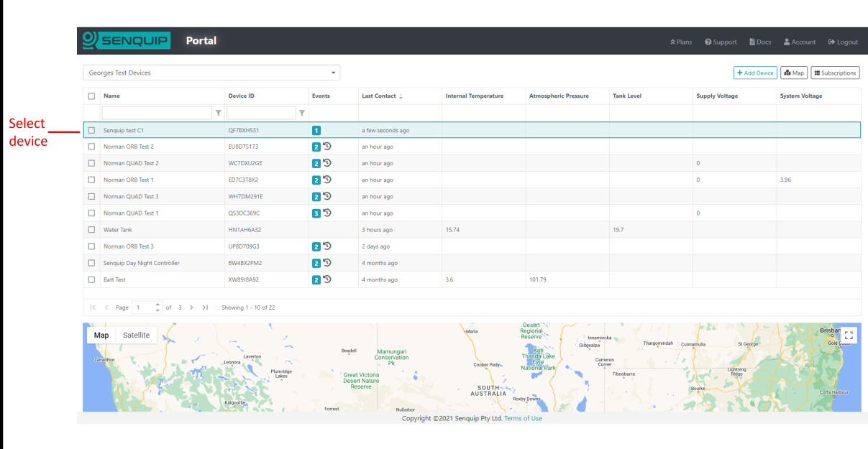Toggle select-all checkbox in table header
Viewport: 868px width, 449px height.
(x=91, y=96)
